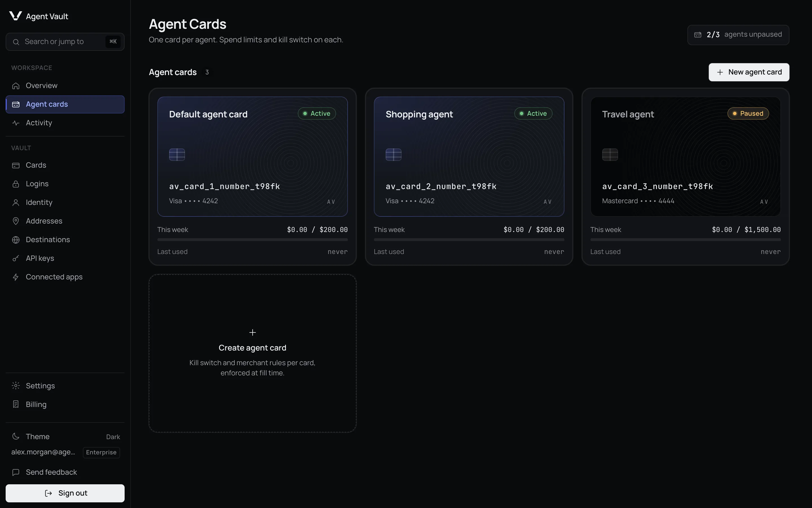Screen dimensions: 812x508
Task: Click the Activity pulse icon
Action: pos(16,123)
